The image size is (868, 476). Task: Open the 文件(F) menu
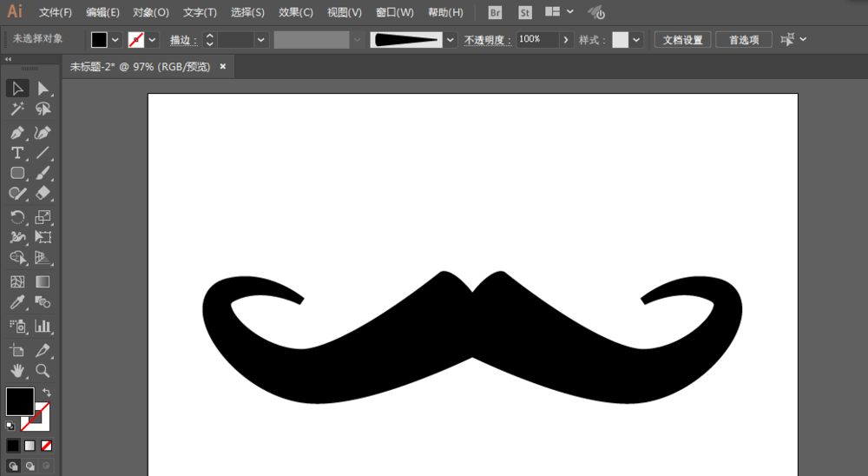[x=56, y=13]
